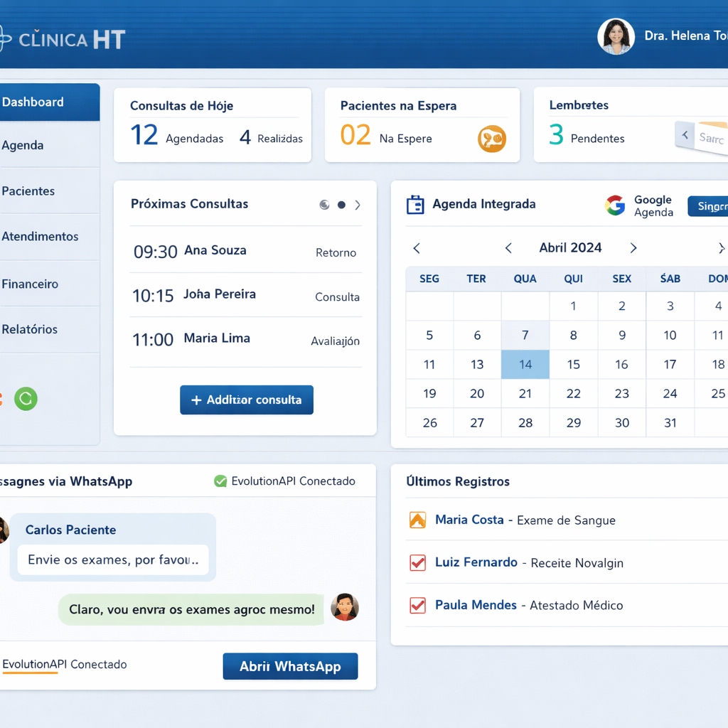728x728 pixels.
Task: Click the Agenda Integrada calendar icon
Action: (414, 205)
